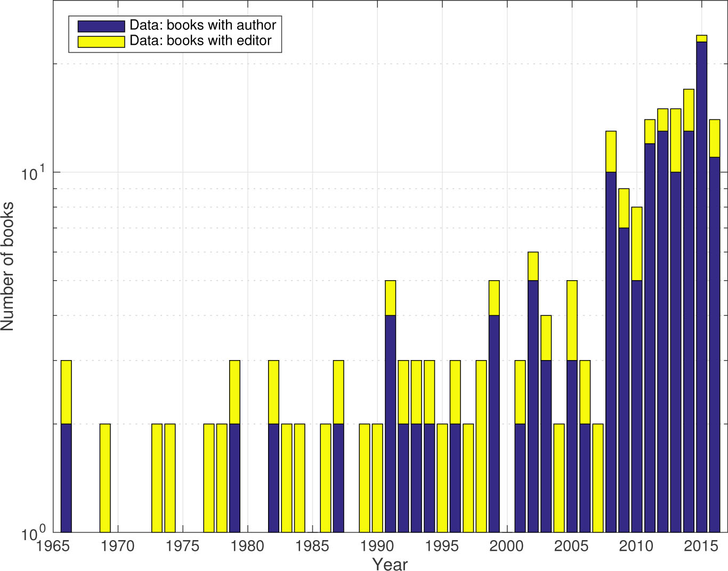Click the yellow segment atop the 2013 bar
The image size is (728, 571).
[x=676, y=140]
